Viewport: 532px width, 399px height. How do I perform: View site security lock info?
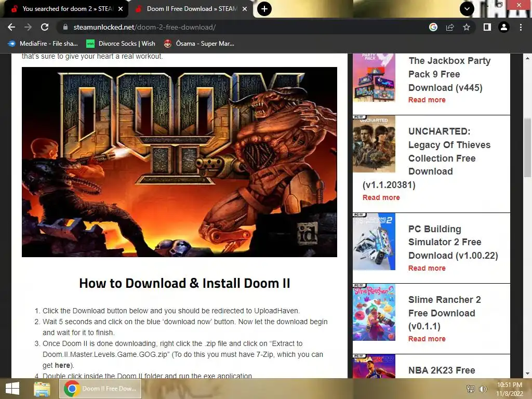tap(65, 27)
